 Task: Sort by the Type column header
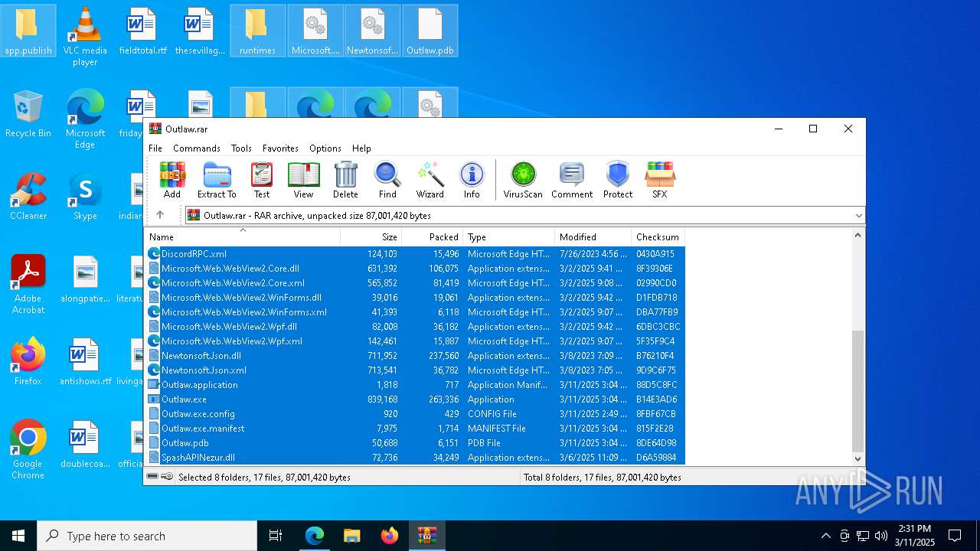(508, 237)
